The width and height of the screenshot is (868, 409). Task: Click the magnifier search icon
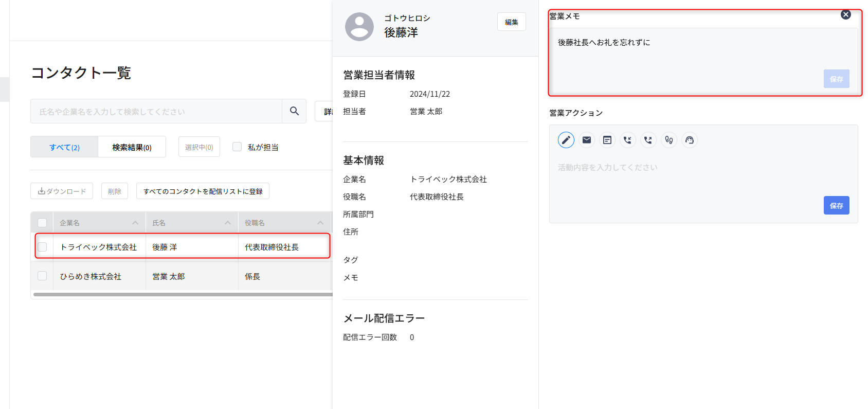click(294, 111)
